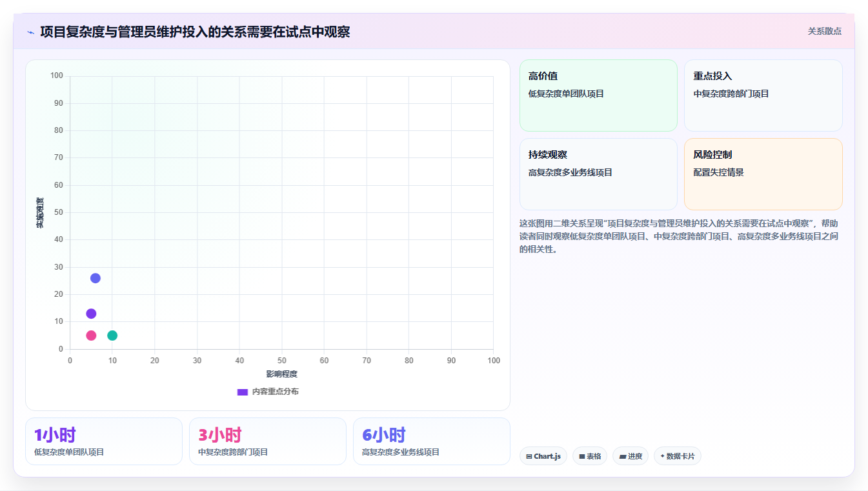Click 中复杂度跨部门项目 under 3小时
This screenshot has height=491, width=868.
tap(233, 452)
